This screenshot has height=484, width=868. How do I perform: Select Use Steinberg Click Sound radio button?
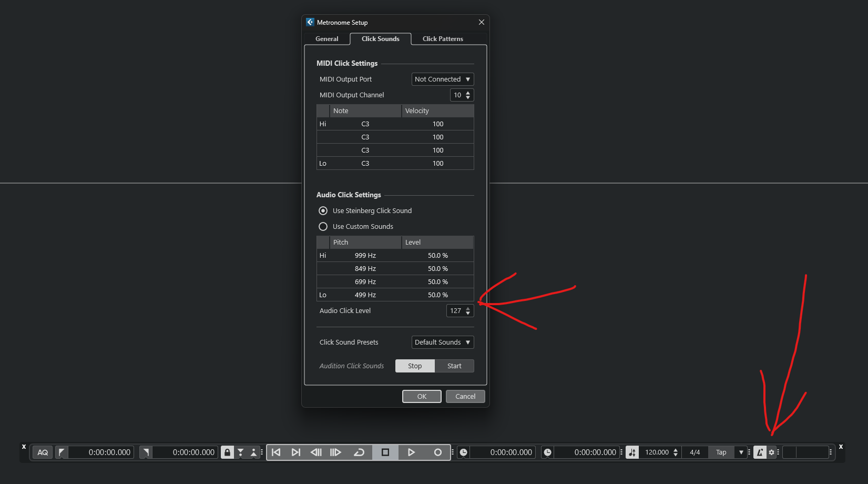(323, 211)
